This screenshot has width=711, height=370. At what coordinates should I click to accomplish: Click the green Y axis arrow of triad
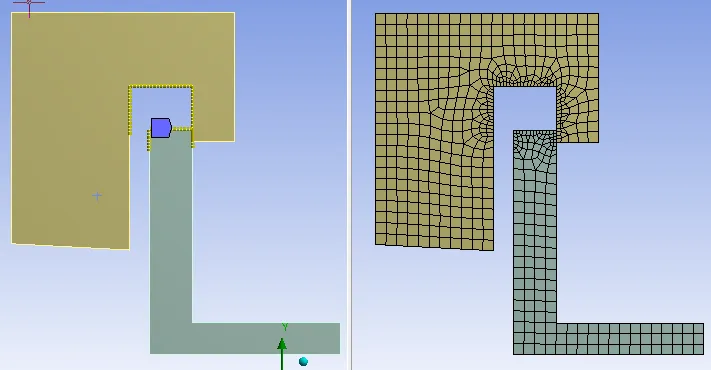click(282, 354)
